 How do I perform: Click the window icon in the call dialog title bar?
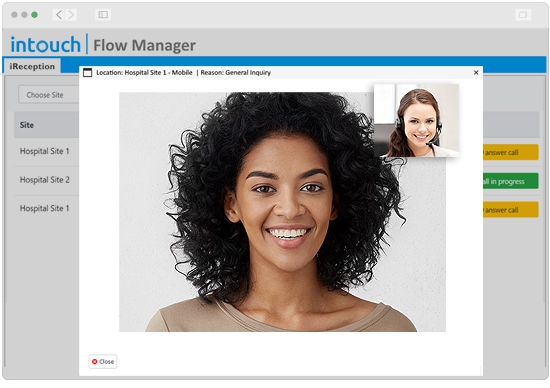pyautogui.click(x=87, y=73)
